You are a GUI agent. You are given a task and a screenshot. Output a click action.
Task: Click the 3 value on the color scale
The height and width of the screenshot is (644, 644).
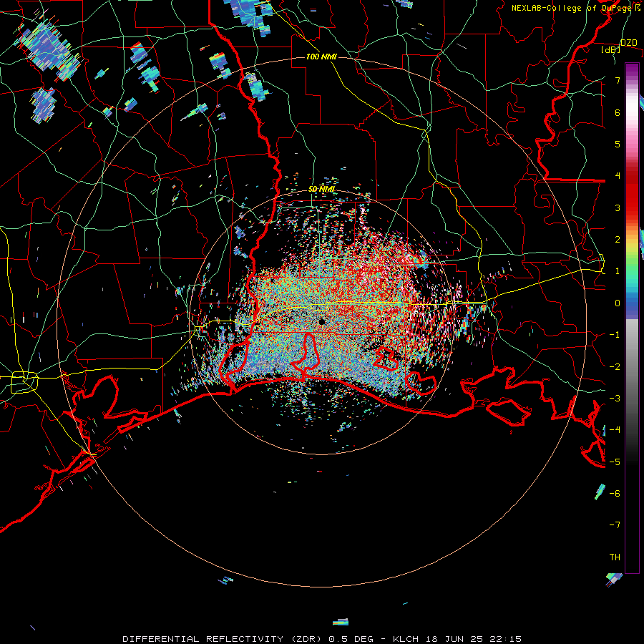(618, 208)
